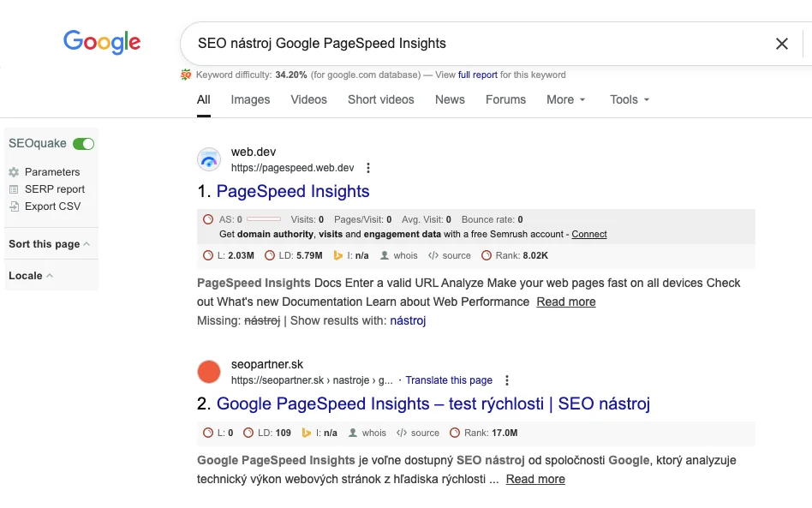Open the Tools dropdown
The image size is (812, 508).
(630, 99)
